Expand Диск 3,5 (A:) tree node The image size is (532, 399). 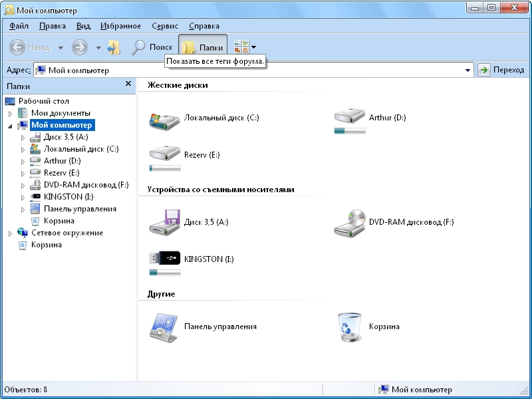tap(23, 138)
